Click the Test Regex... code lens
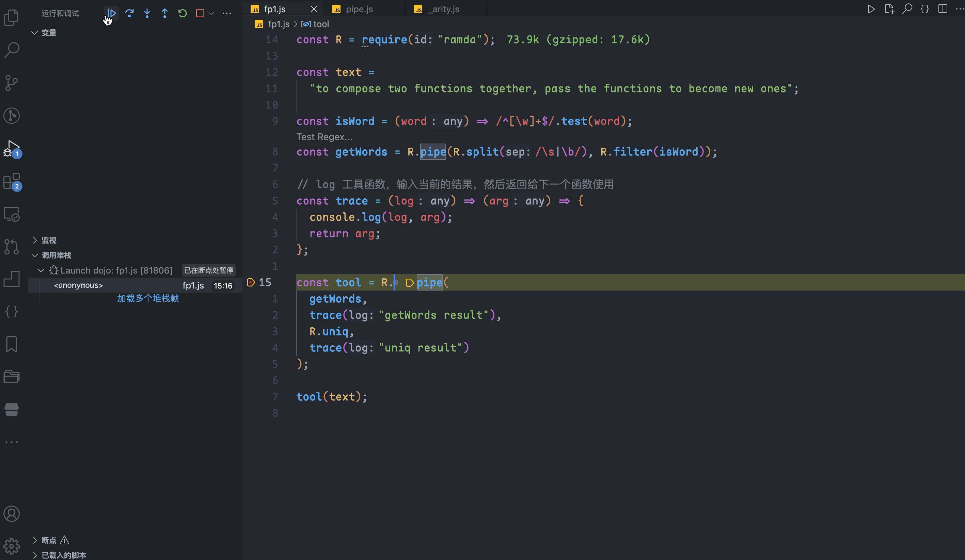965x560 pixels. [324, 137]
